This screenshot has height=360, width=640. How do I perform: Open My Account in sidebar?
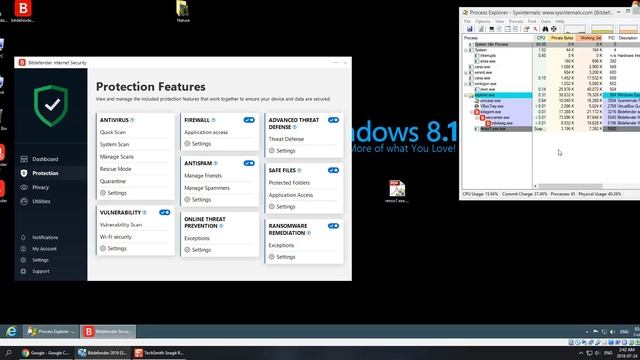tap(44, 249)
